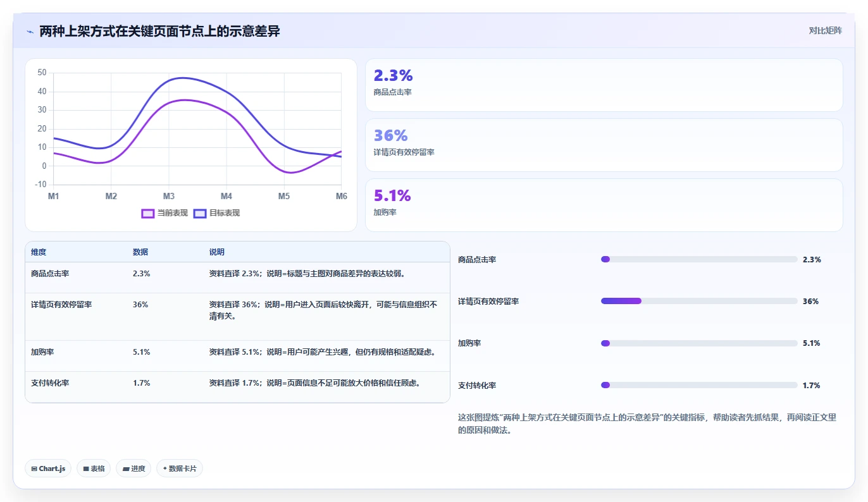Open the 5.1% 加购率 stat card
868x502 pixels.
604,205
